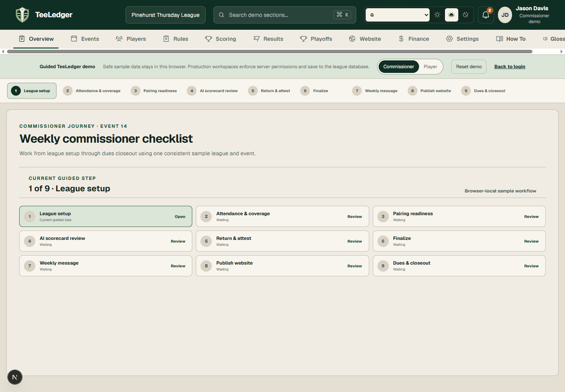Click the nav scroll left arrow
Screen dimensions: 565x392
click(3, 51)
